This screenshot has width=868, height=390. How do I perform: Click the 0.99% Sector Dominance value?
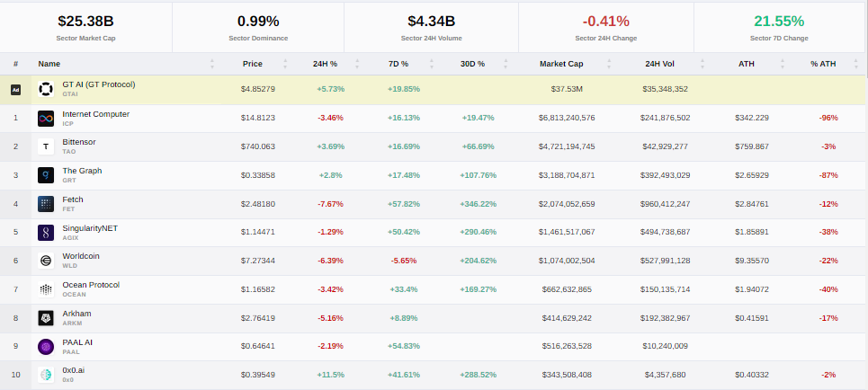click(x=258, y=22)
